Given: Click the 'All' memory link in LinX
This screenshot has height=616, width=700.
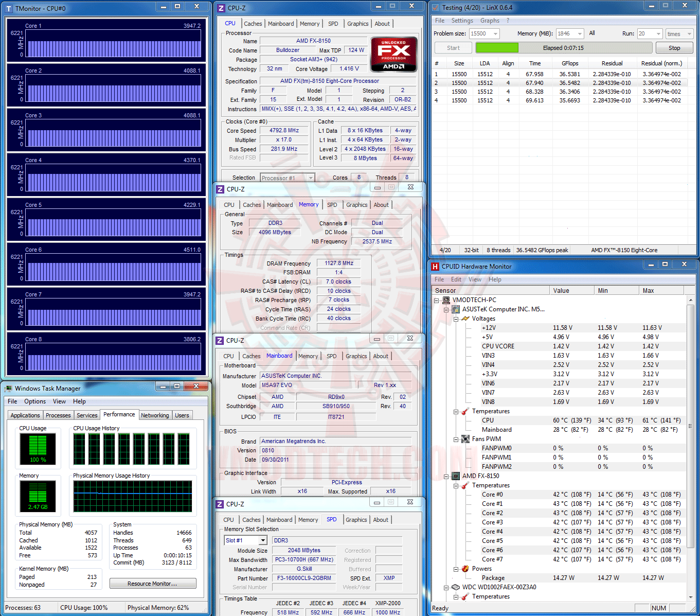Looking at the screenshot, I should (592, 33).
